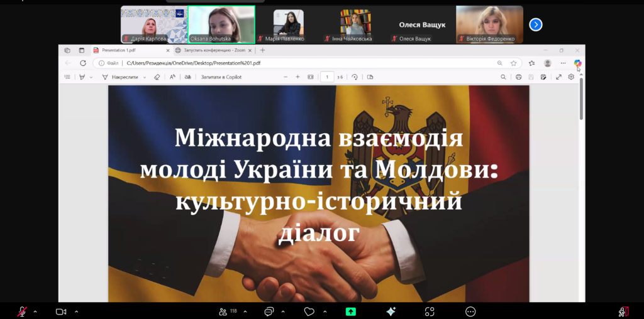Search within the PDF document
The width and height of the screenshot is (644, 319).
click(x=503, y=77)
